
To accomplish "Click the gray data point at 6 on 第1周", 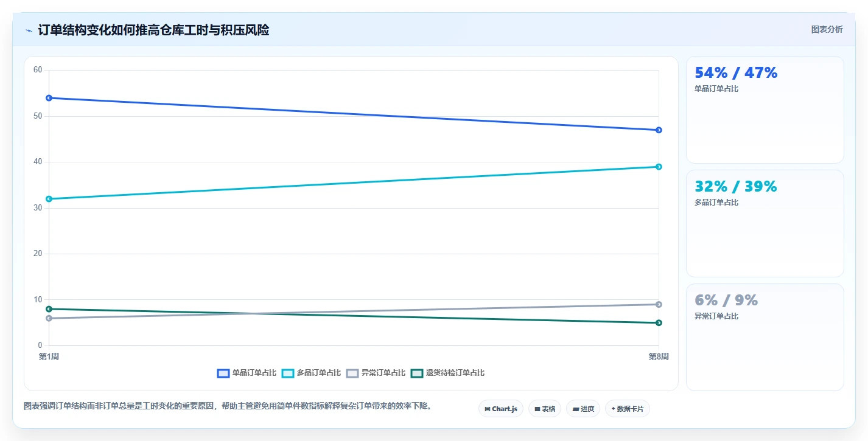I will [49, 318].
